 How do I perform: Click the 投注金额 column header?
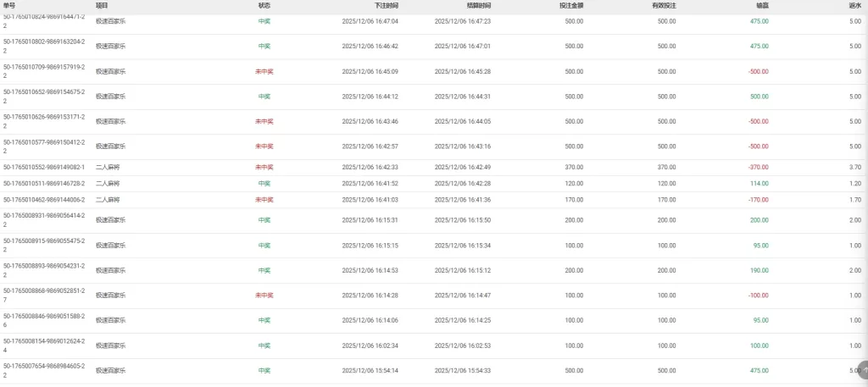(570, 6)
